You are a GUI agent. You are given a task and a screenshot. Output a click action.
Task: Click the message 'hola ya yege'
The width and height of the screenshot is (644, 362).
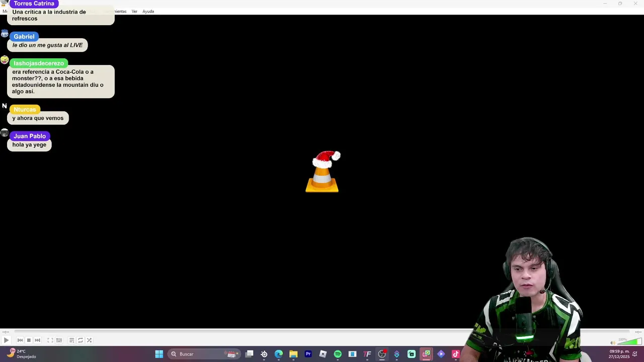pos(29,145)
